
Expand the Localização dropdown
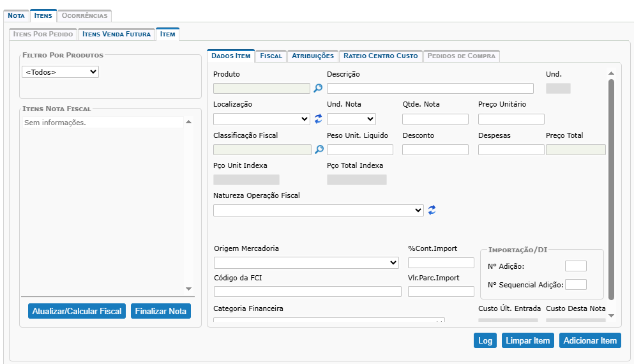click(x=262, y=119)
